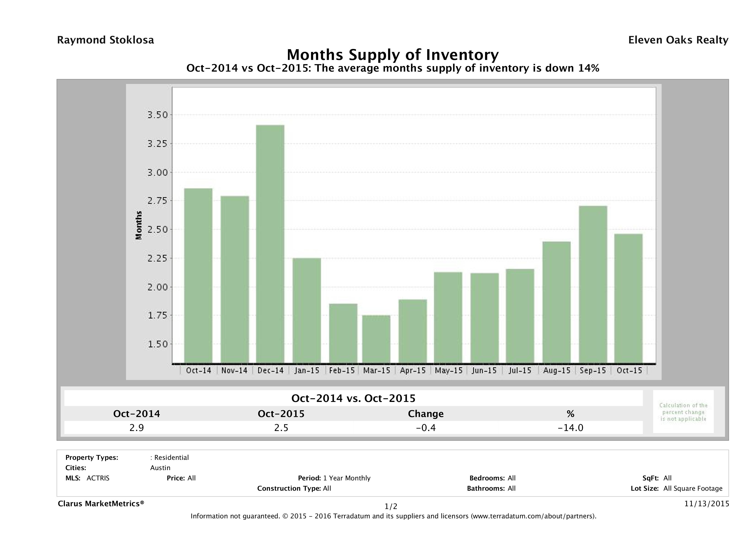Viewport: 738px width, 560px height.
Task: Click the -14.0 percent cell
Action: [x=570, y=428]
